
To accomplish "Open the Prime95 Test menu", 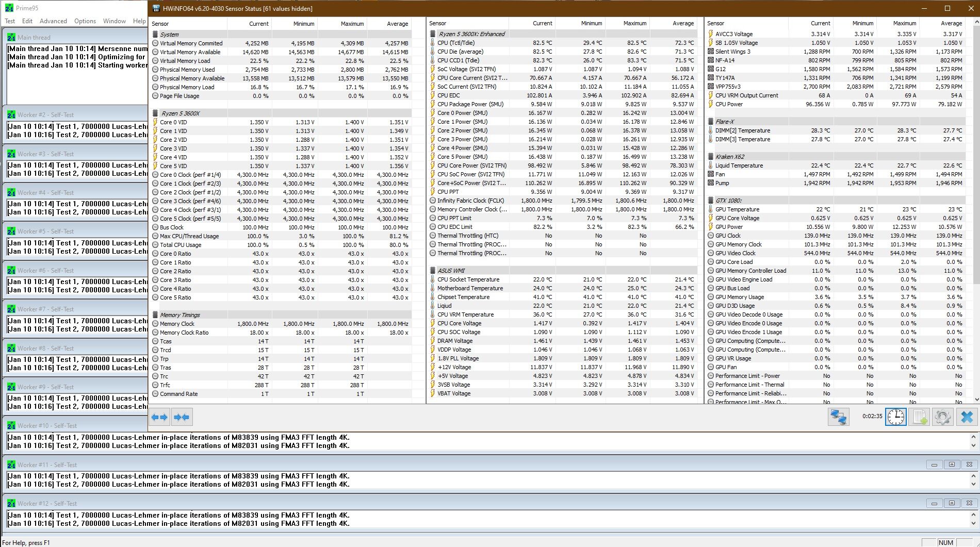I will point(10,21).
